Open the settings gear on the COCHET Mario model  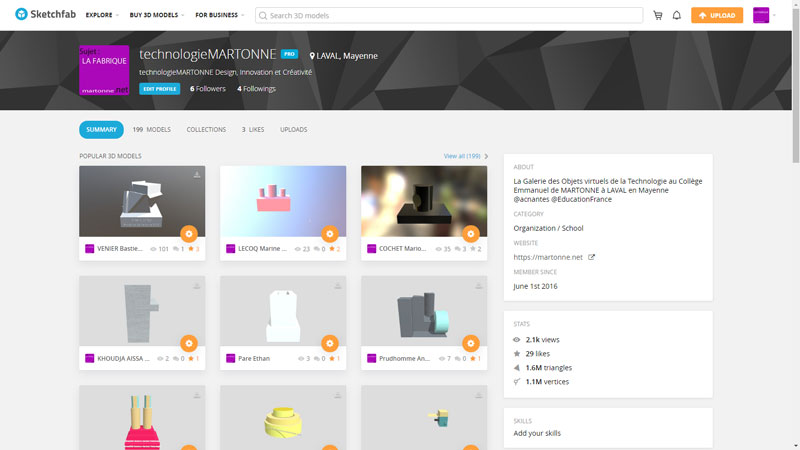470,234
